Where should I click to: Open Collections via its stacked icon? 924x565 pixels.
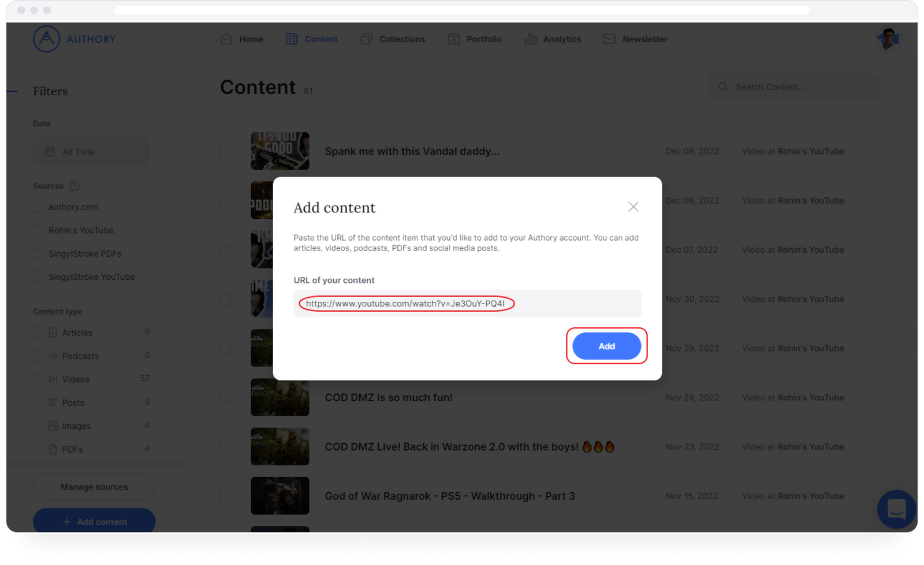[x=366, y=39]
